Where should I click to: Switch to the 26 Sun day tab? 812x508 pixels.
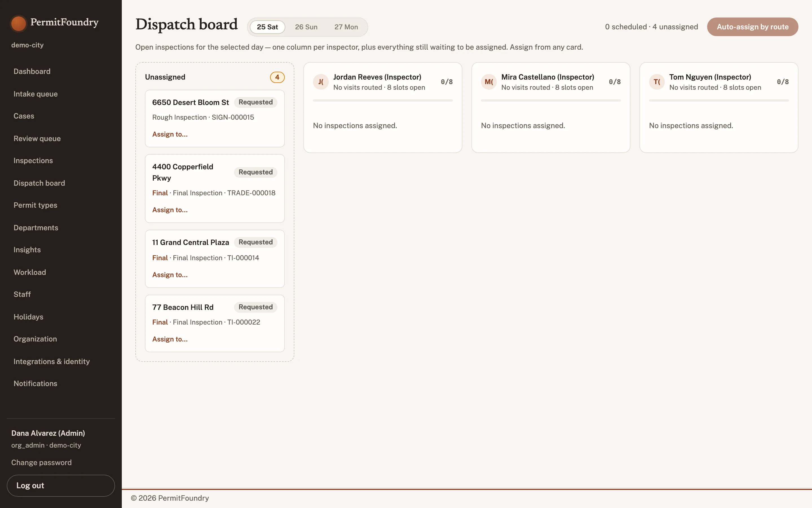point(306,27)
